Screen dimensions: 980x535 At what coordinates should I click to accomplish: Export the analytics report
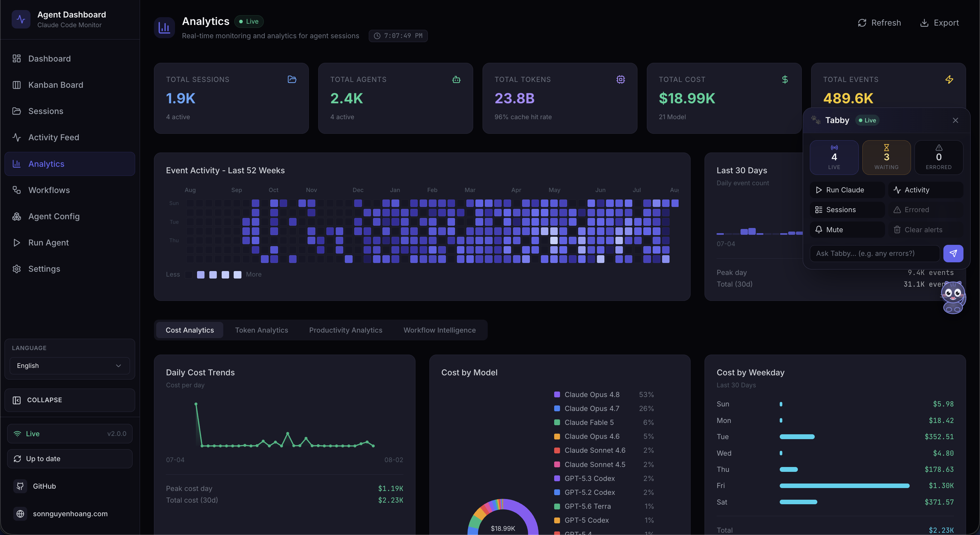click(x=939, y=23)
